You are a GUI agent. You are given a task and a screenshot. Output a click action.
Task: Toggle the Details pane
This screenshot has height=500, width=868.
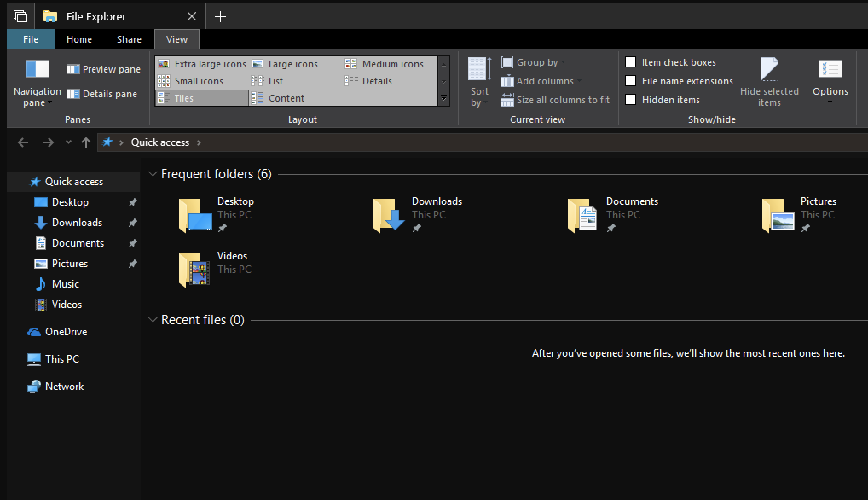click(x=101, y=94)
